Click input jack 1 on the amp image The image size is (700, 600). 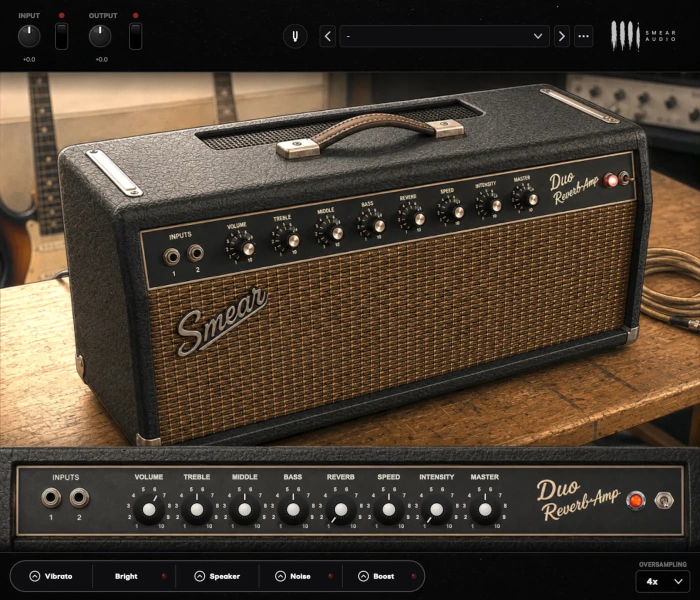pos(172,257)
